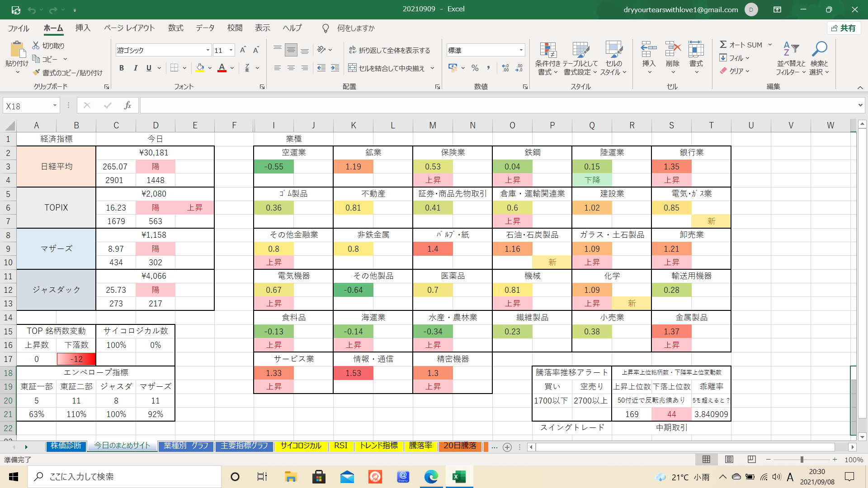Image resolution: width=868 pixels, height=488 pixels.
Task: Click the fill color bucket icon
Action: (x=200, y=68)
